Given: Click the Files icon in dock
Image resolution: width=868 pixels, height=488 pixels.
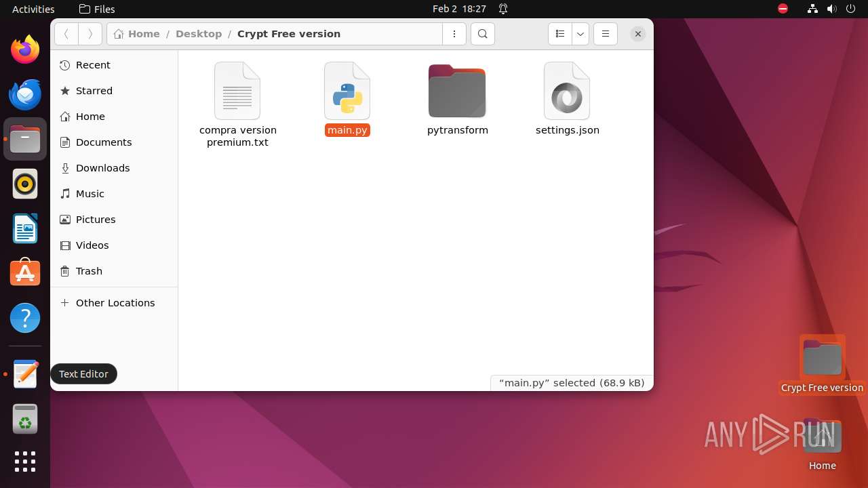Looking at the screenshot, I should [25, 139].
